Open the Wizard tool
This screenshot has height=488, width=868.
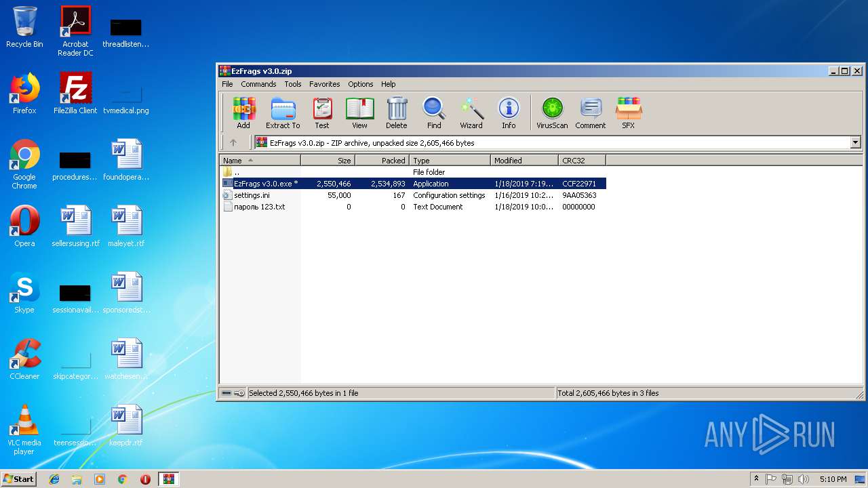coord(471,113)
